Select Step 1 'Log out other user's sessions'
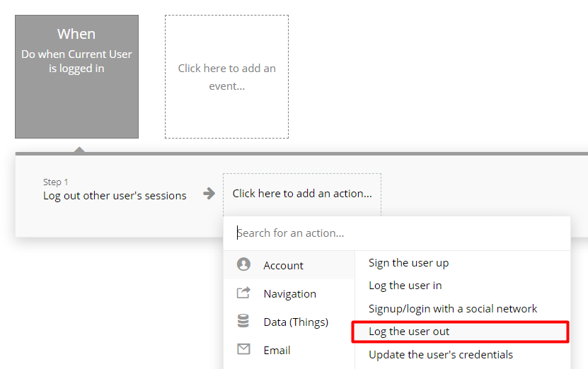588x369 pixels. [115, 190]
